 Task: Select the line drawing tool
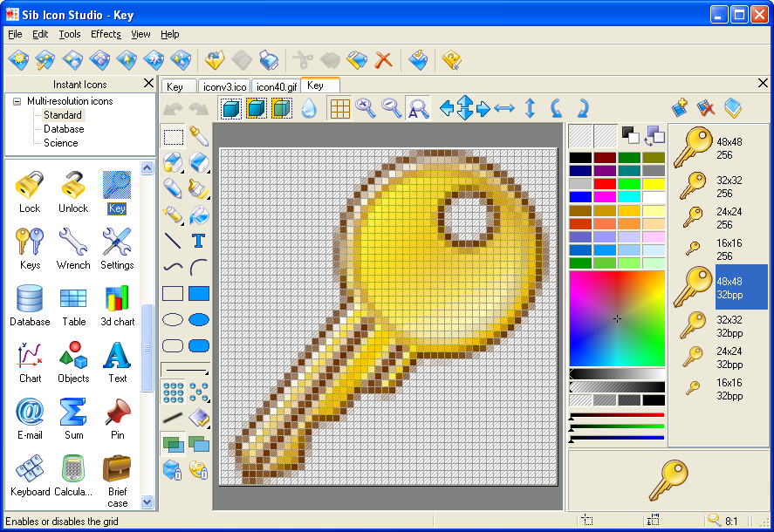pos(172,242)
